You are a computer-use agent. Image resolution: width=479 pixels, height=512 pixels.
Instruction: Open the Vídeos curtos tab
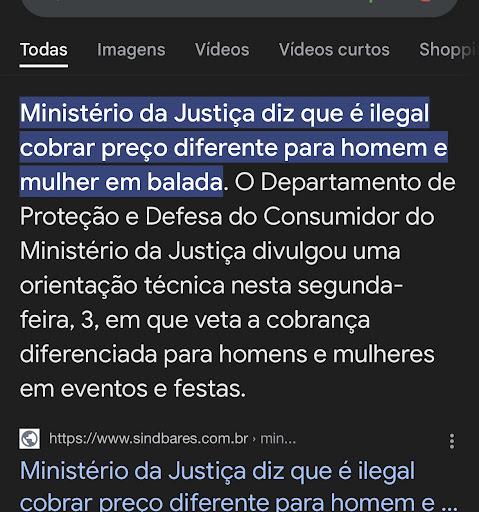tap(334, 50)
